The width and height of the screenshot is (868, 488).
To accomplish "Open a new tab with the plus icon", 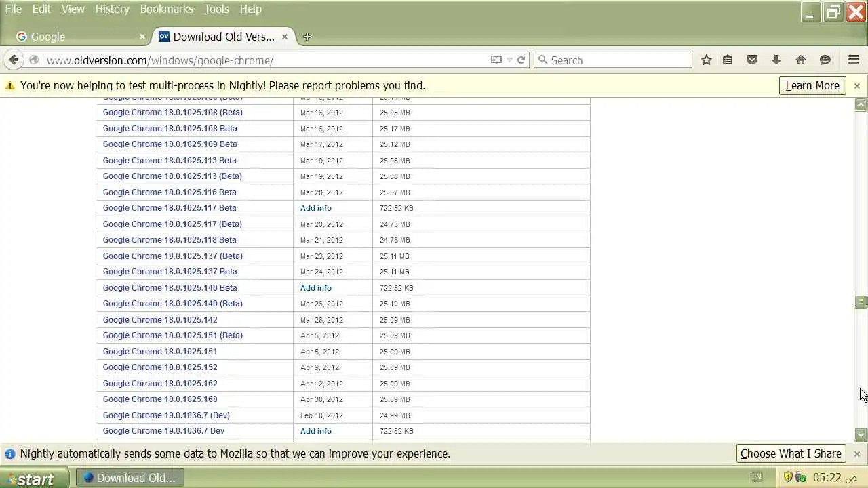I will pos(307,37).
